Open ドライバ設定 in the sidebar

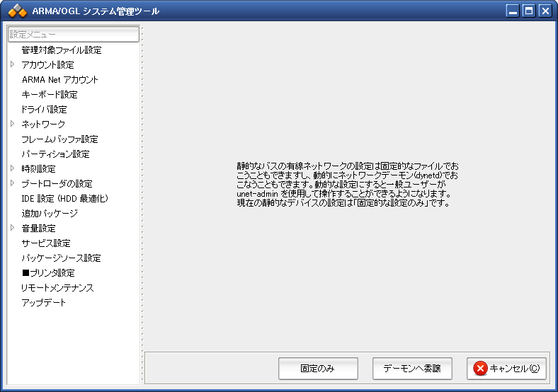coord(44,110)
